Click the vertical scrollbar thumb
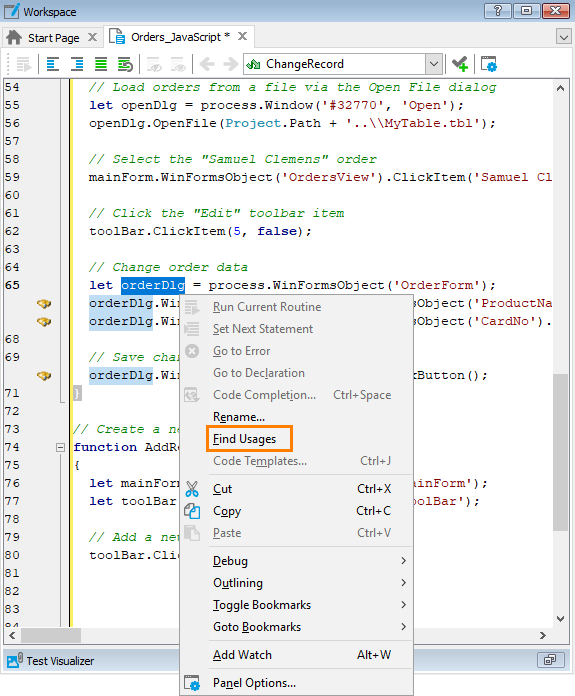575x696 pixels. pyautogui.click(x=560, y=452)
